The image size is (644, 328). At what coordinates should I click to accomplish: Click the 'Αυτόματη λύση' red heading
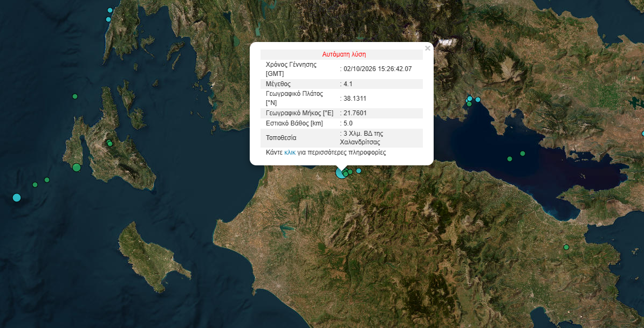344,54
